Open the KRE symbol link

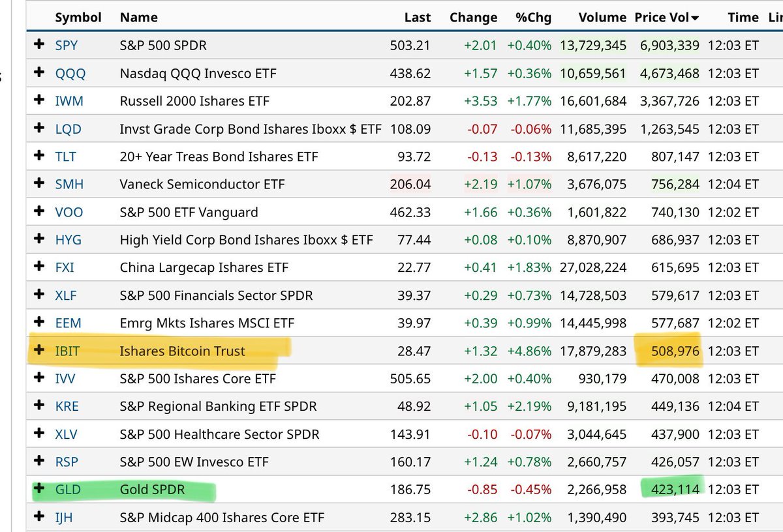coord(67,407)
